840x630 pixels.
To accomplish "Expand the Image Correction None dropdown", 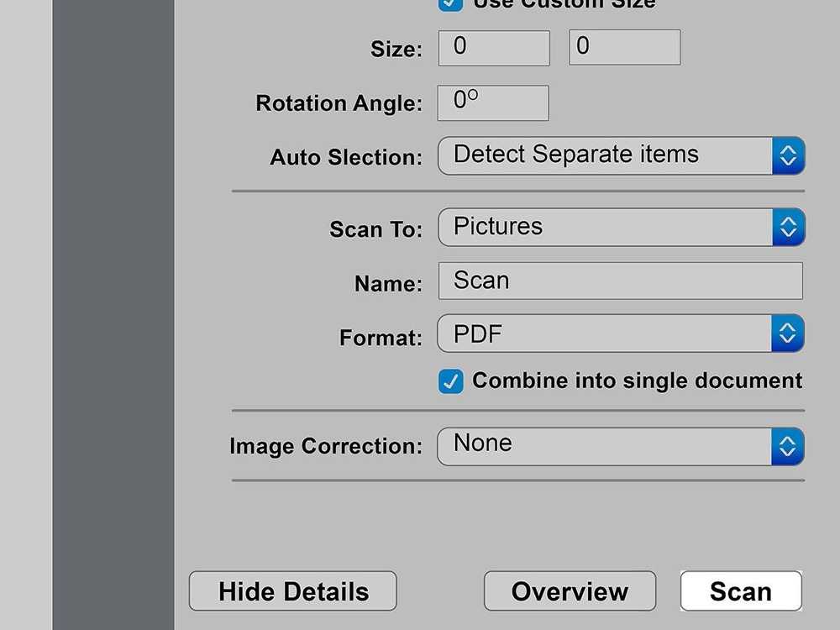I will click(605, 446).
